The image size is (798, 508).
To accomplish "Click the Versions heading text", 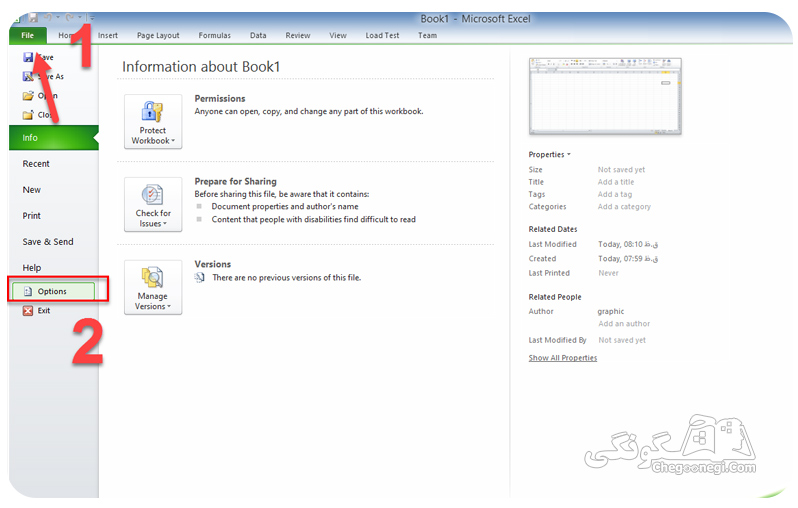I will (x=213, y=264).
